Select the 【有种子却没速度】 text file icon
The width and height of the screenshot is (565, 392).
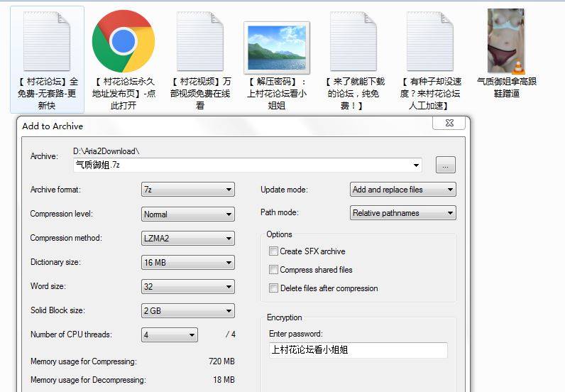429,41
